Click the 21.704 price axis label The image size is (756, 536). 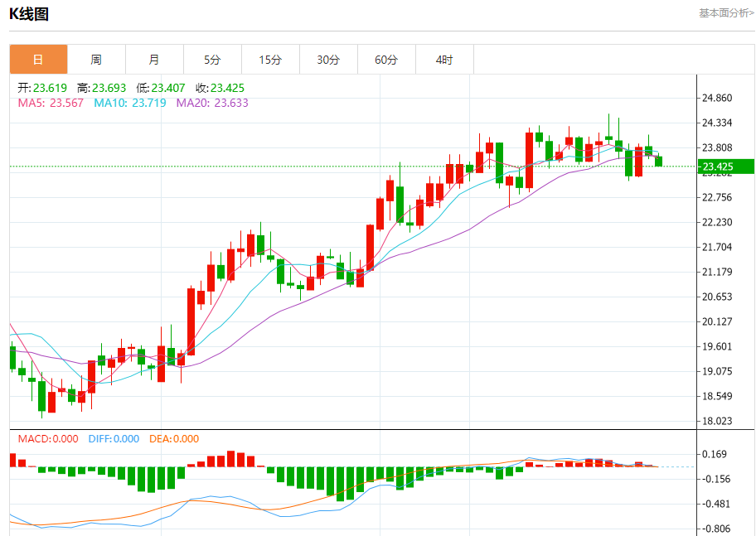click(x=717, y=247)
